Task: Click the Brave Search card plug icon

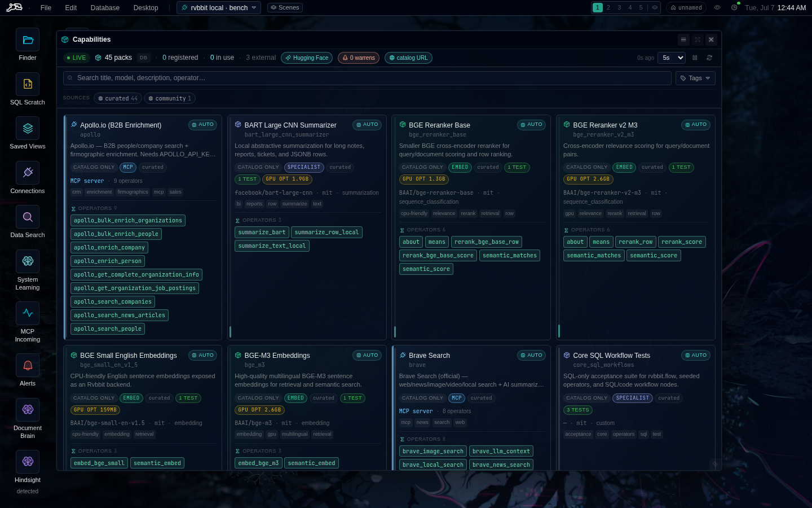Action: tap(403, 355)
